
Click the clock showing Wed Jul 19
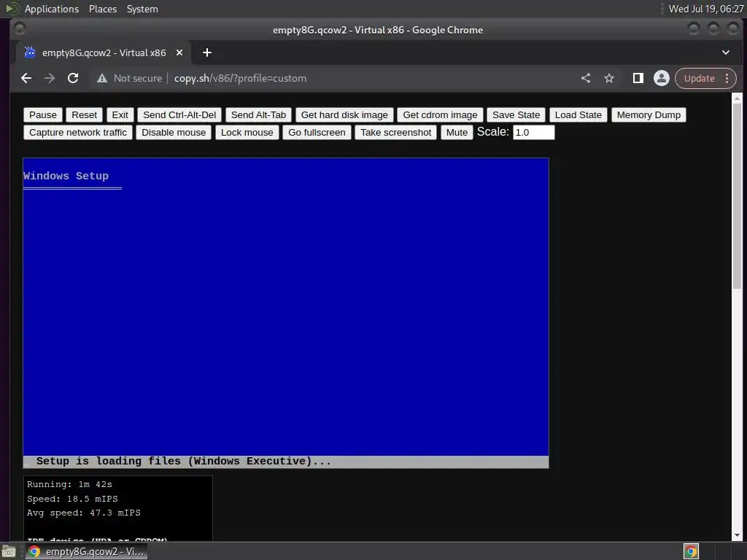pyautogui.click(x=706, y=9)
